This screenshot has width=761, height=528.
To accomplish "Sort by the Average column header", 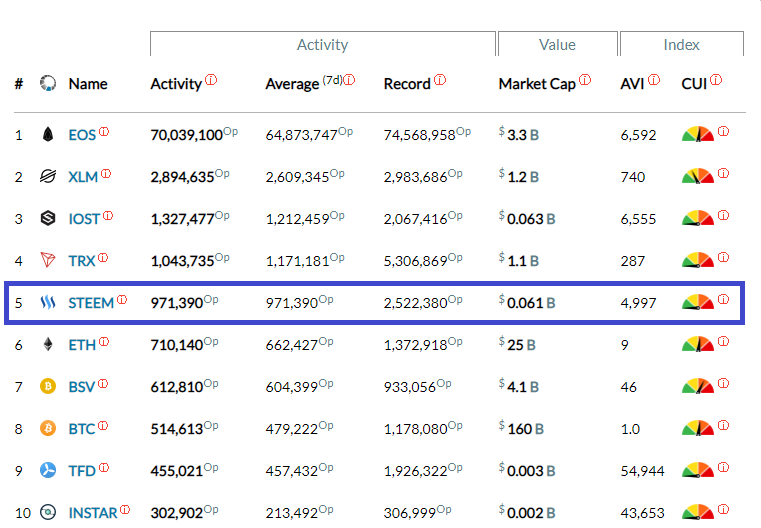I will click(292, 84).
